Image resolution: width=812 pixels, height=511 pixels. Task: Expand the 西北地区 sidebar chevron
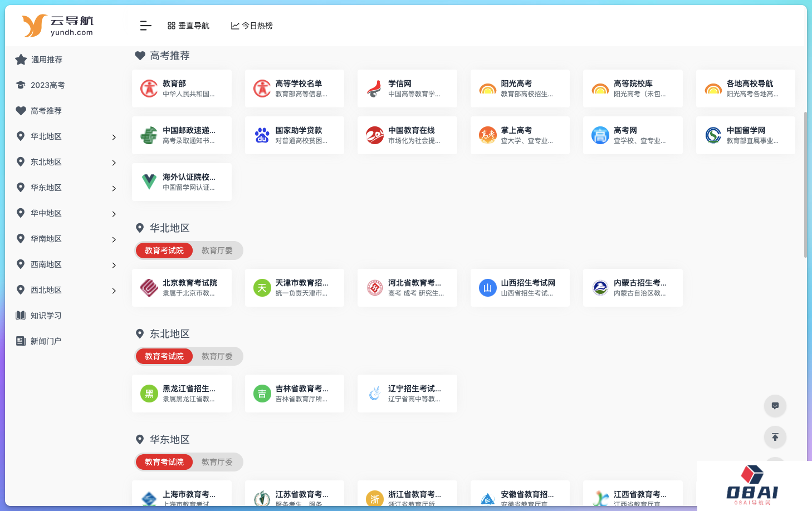(x=114, y=291)
